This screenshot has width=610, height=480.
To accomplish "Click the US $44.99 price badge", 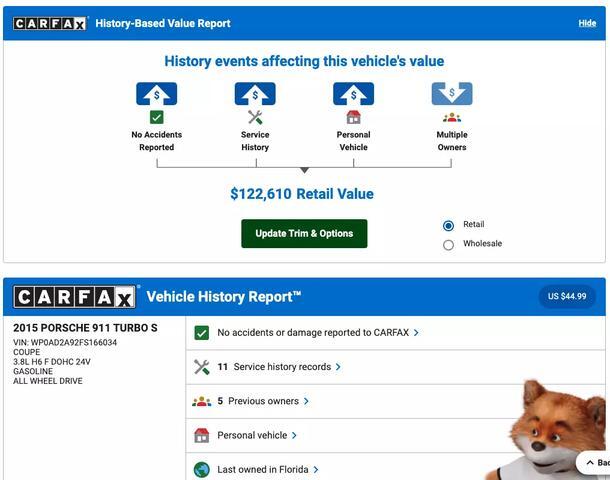I will pos(567,296).
